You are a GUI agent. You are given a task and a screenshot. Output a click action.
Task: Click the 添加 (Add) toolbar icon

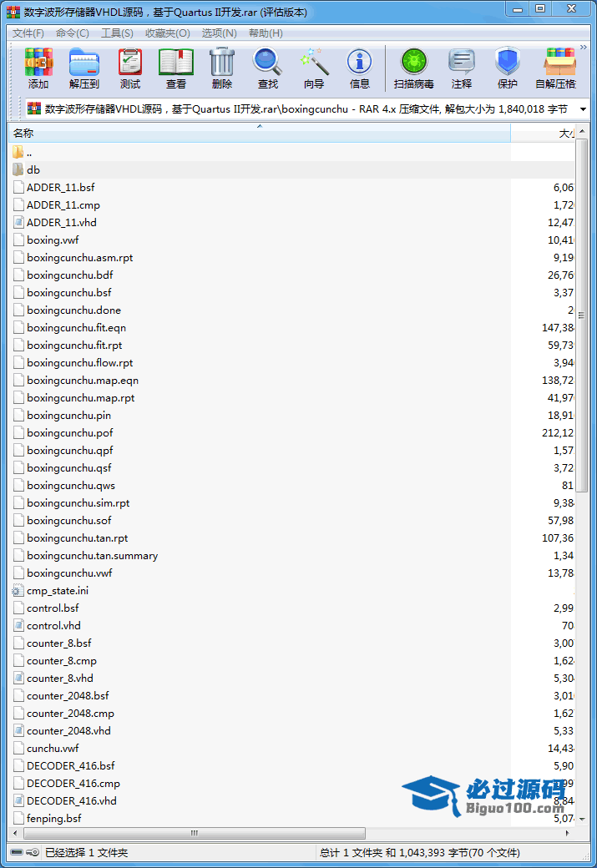(x=38, y=68)
